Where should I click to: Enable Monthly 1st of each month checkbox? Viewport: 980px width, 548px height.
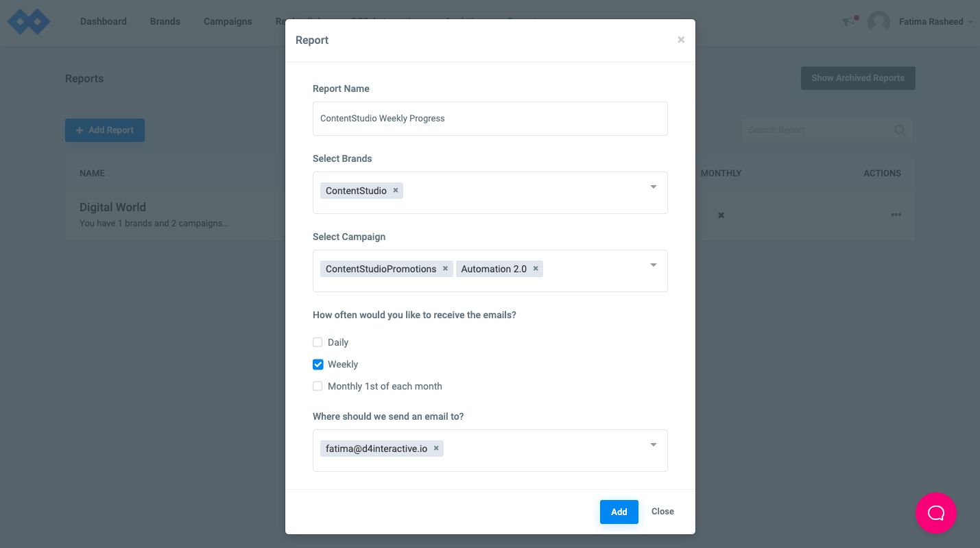point(318,386)
